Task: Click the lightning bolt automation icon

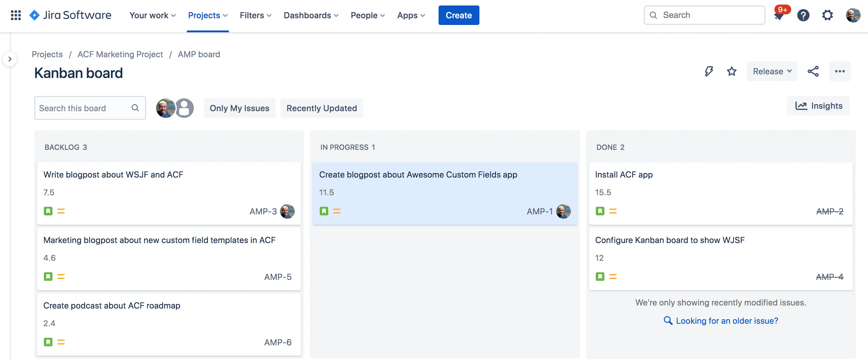Action: [x=709, y=71]
